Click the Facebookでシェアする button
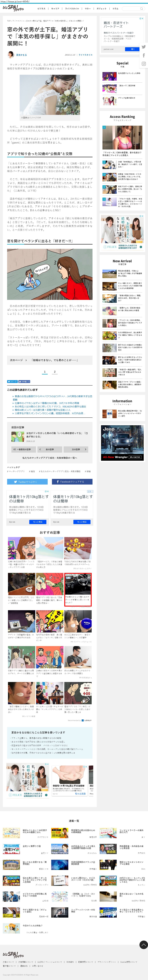The height and width of the screenshot is (980, 148). [72, 482]
